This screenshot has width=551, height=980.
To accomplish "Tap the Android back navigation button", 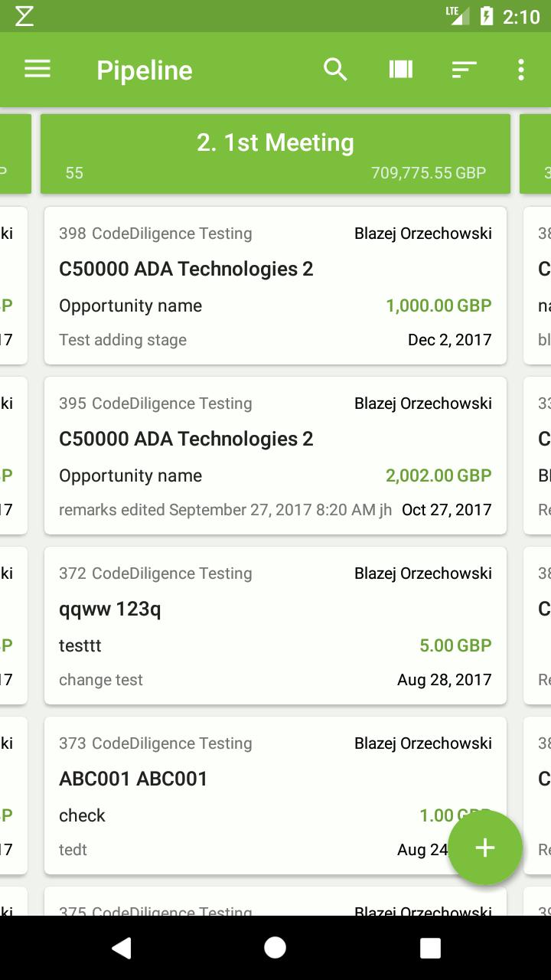I will (121, 948).
